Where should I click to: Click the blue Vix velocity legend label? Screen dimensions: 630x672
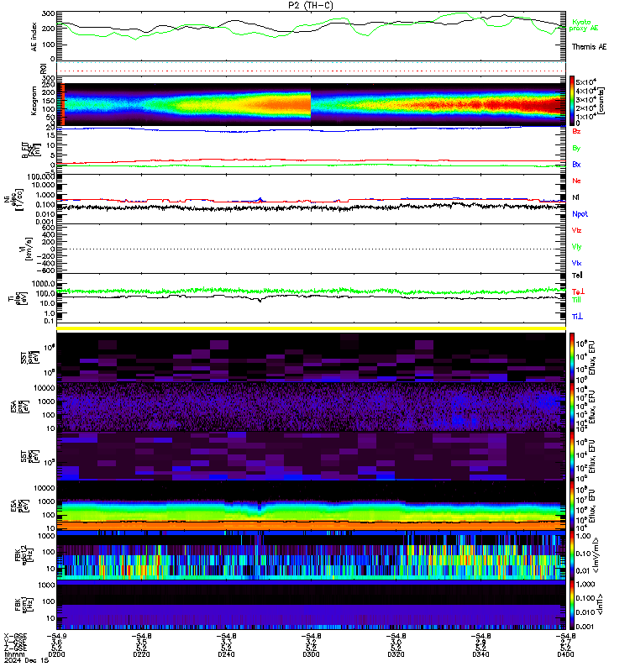click(576, 263)
